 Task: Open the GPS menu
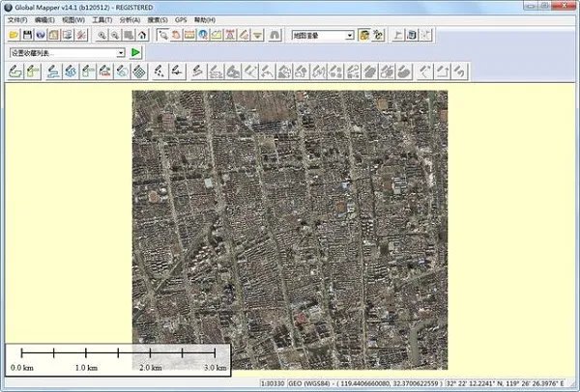click(182, 19)
